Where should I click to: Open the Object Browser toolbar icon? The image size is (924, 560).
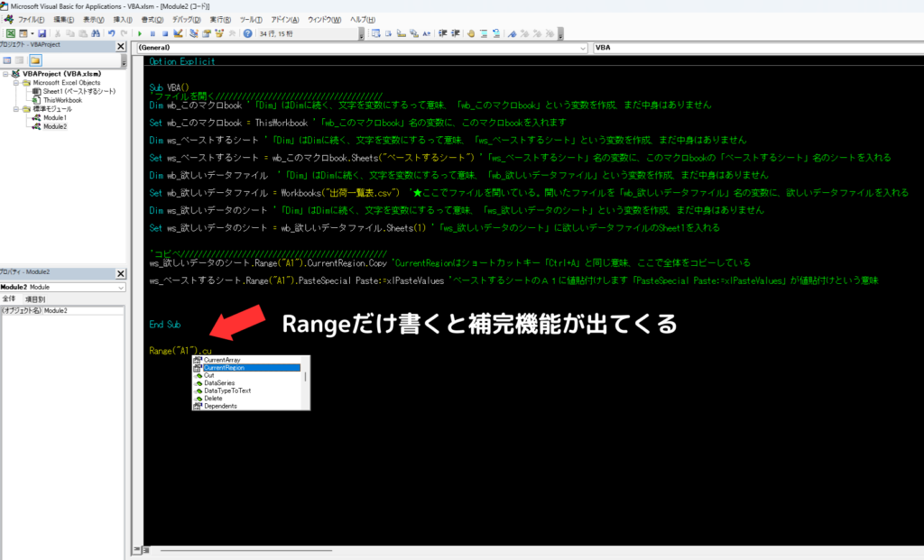tap(219, 33)
